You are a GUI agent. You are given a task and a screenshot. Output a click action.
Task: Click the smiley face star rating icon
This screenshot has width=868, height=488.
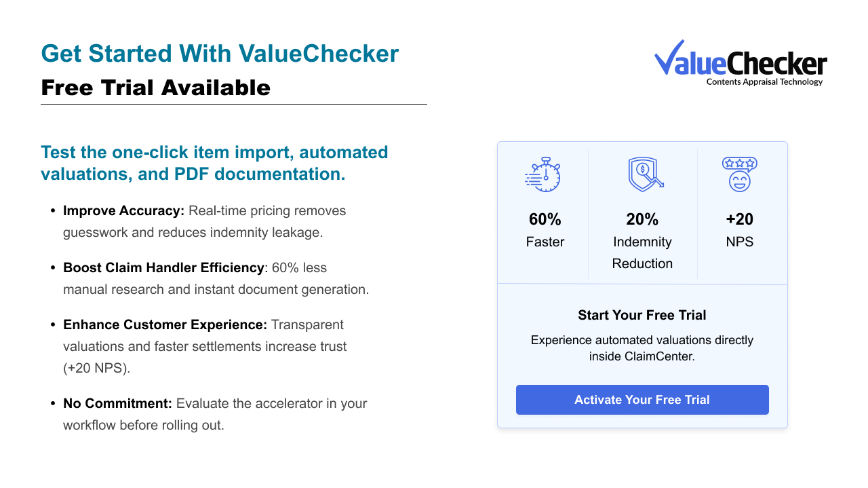pyautogui.click(x=739, y=174)
